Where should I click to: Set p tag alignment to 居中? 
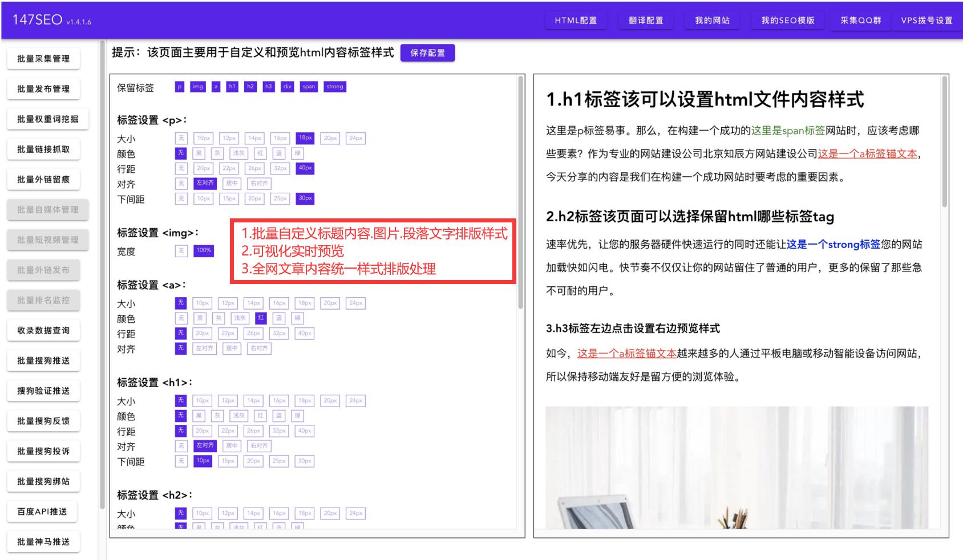(x=232, y=183)
